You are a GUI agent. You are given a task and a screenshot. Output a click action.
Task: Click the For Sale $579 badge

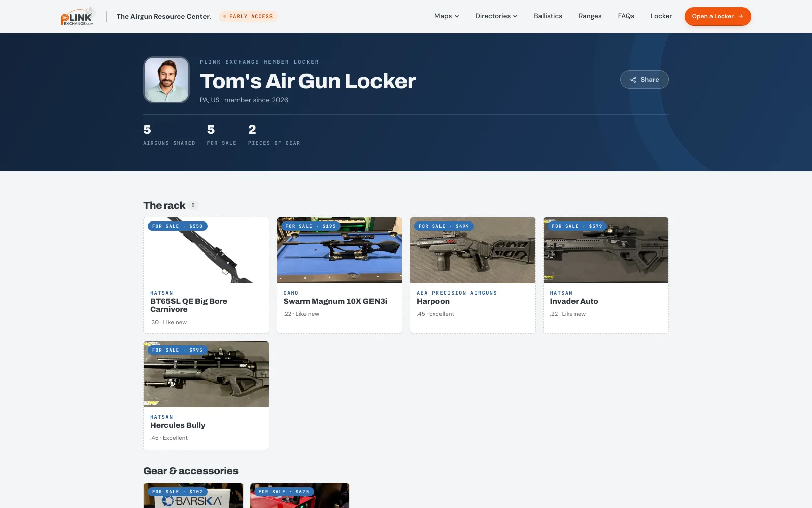click(578, 226)
